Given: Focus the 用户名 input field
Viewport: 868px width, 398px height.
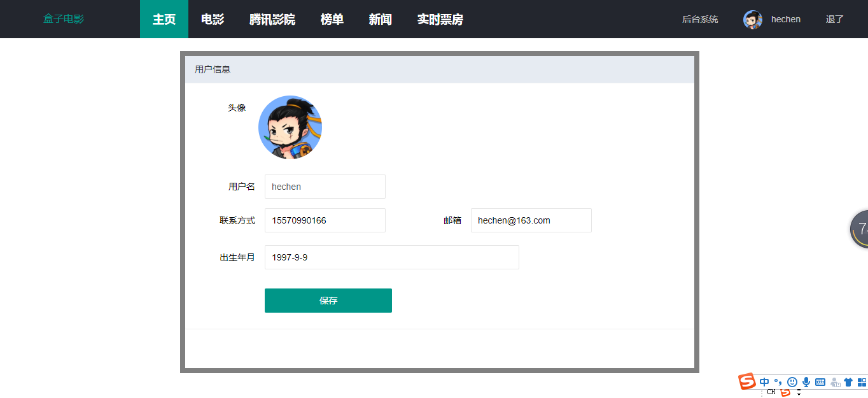Looking at the screenshot, I should tap(325, 187).
